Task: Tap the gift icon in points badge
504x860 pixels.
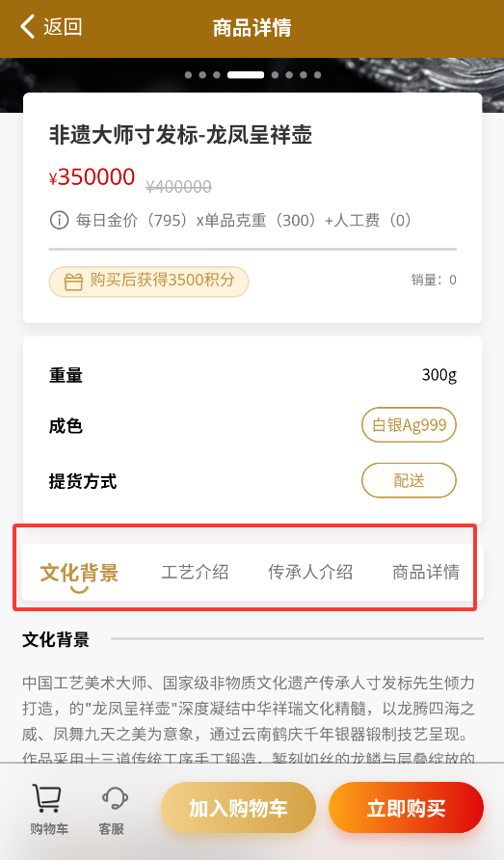Action: pos(73,282)
